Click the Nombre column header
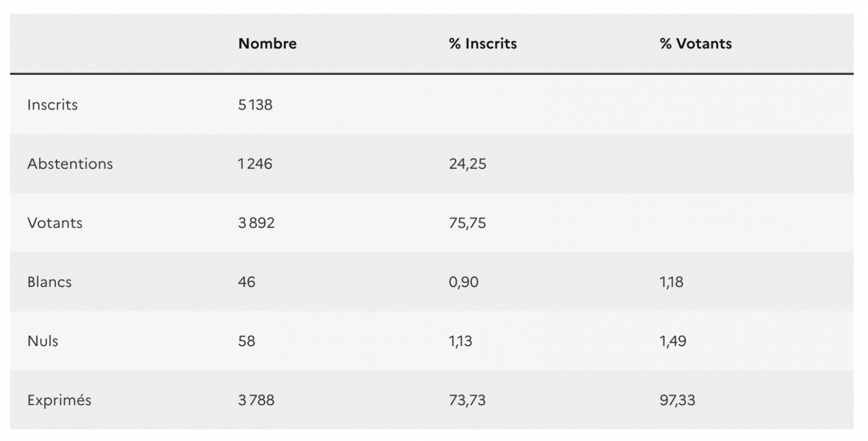The image size is (868, 441). tap(267, 43)
